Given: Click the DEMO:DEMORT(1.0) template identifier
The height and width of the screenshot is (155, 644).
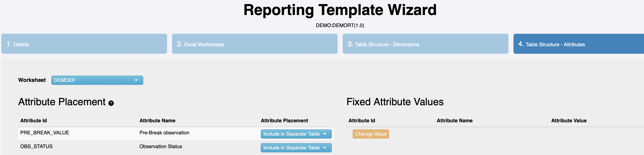Looking at the screenshot, I should pyautogui.click(x=340, y=25).
